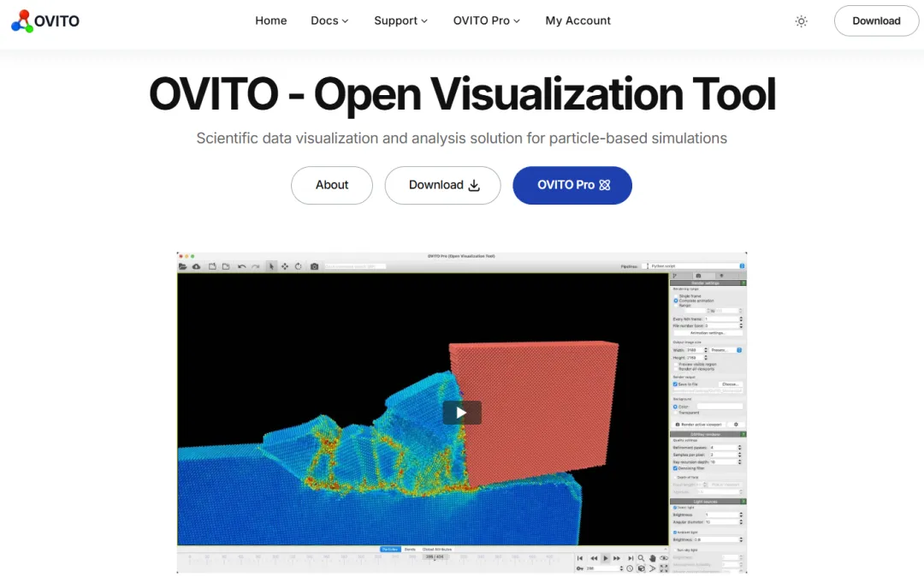Click the gear icon beside Render active viewport
Screen dimensions: 924x583
(736, 425)
